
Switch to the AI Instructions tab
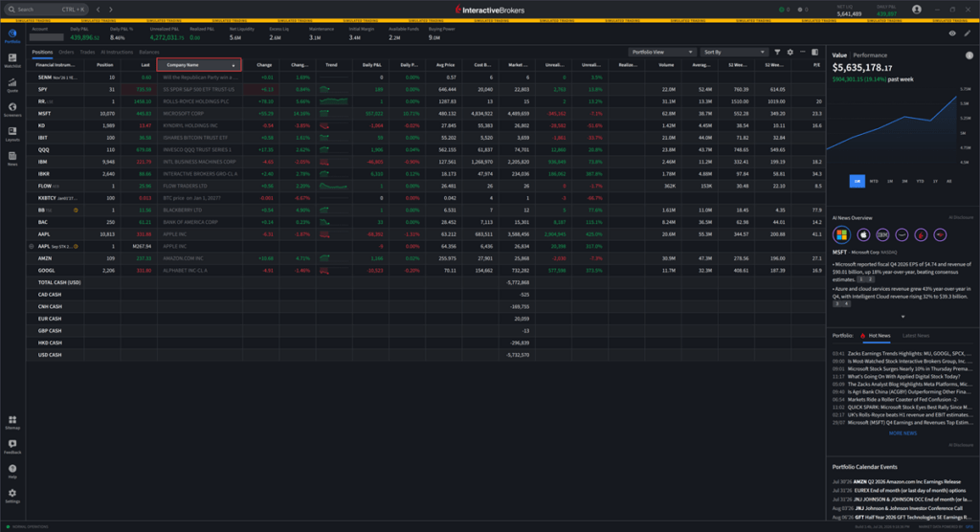click(117, 52)
